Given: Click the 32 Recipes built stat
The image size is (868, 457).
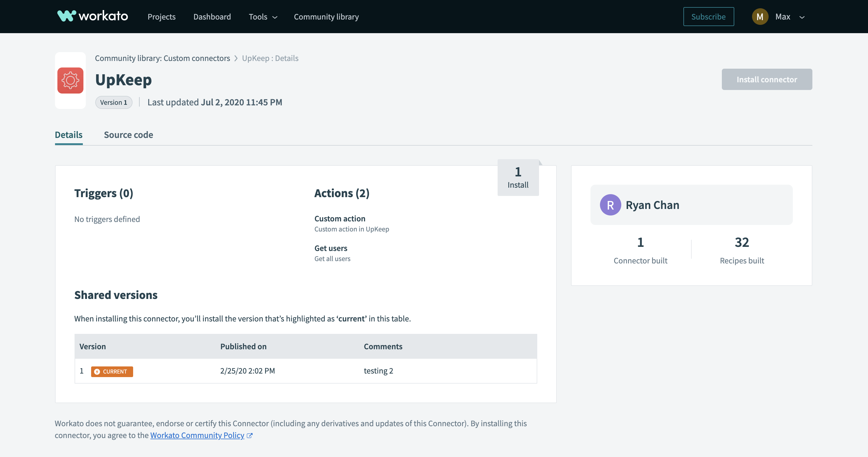Looking at the screenshot, I should pyautogui.click(x=742, y=250).
